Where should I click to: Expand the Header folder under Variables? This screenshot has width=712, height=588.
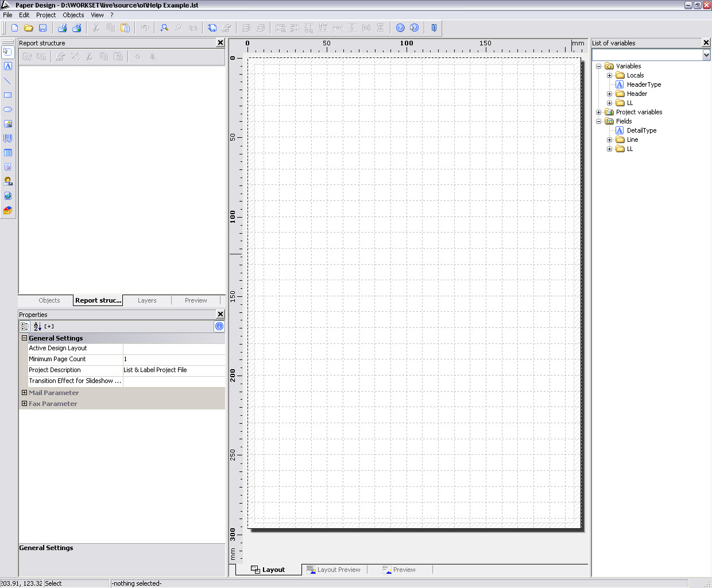[x=610, y=94]
